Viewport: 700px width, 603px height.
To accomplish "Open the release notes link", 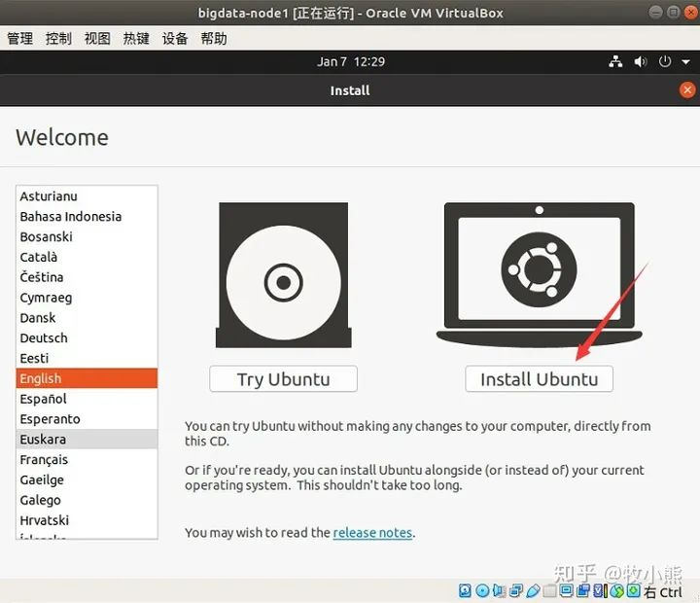I will [x=372, y=532].
